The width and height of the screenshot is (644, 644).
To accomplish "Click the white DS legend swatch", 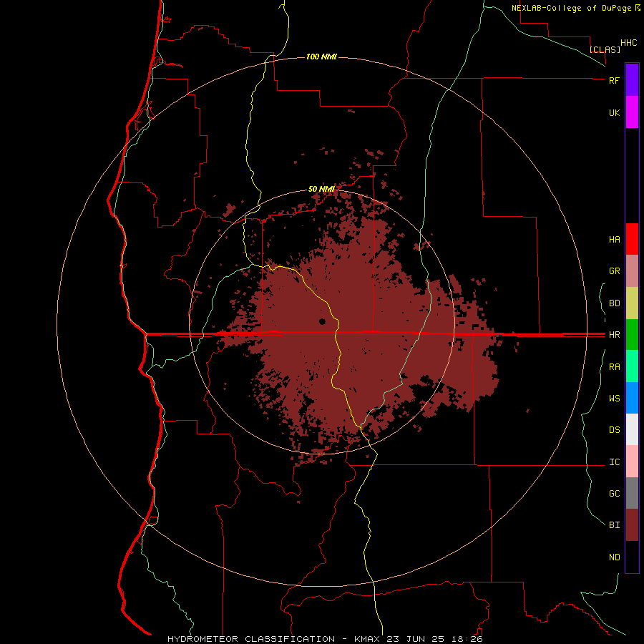I will coord(632,429).
